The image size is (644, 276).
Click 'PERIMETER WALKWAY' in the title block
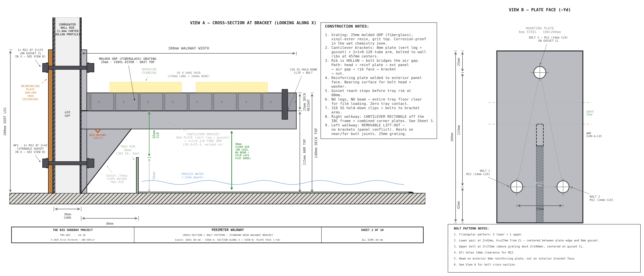tap(228, 230)
